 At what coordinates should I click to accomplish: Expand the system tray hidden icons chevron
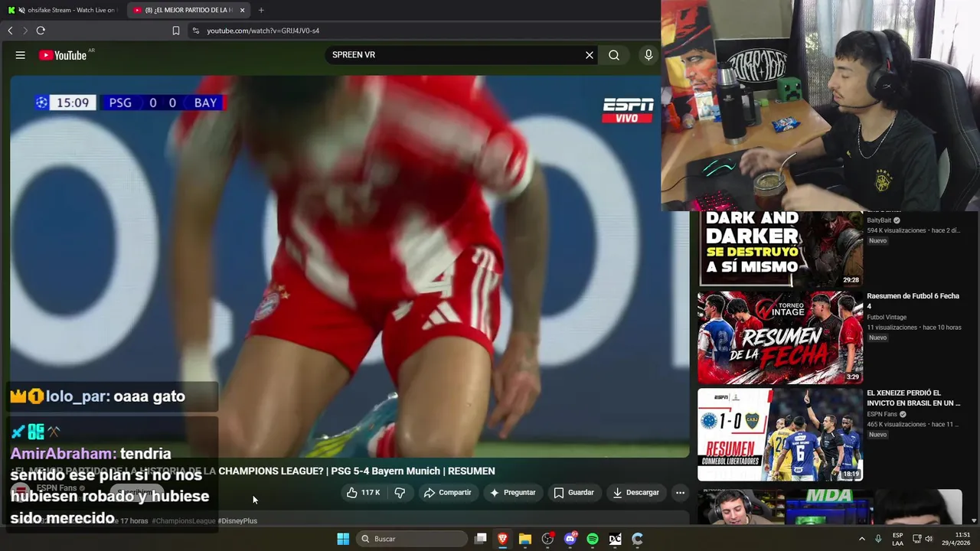[861, 539]
